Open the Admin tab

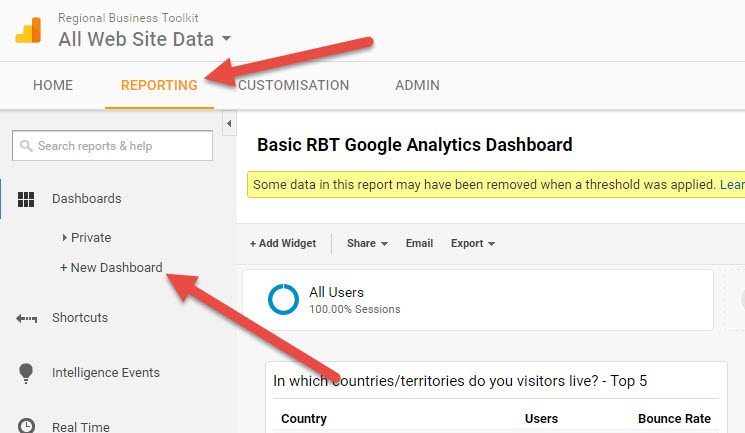417,85
